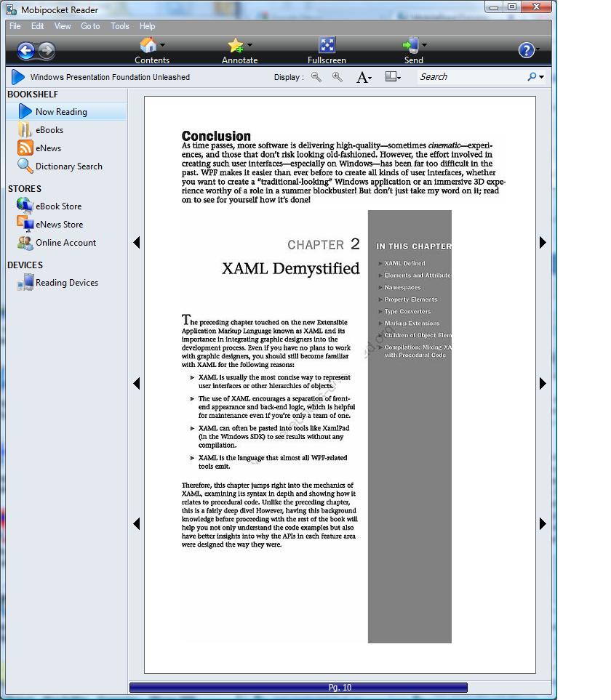Click into the Search field
Viewport: 611px width, 700px height.
[x=471, y=77]
